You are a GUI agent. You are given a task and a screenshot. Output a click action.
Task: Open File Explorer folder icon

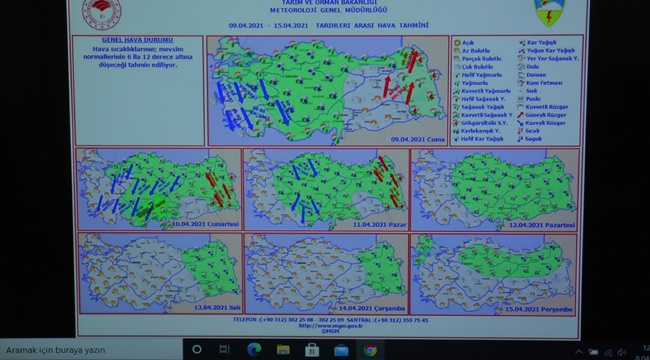click(x=284, y=350)
